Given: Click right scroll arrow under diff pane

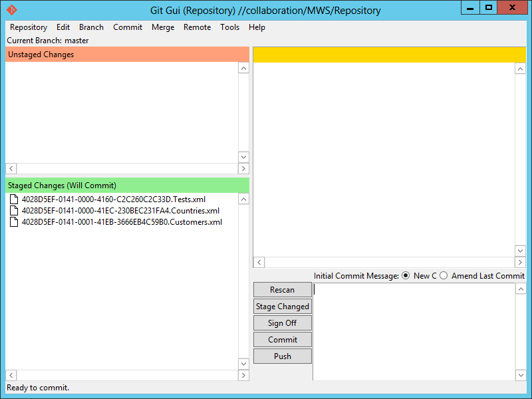Looking at the screenshot, I should [x=509, y=263].
